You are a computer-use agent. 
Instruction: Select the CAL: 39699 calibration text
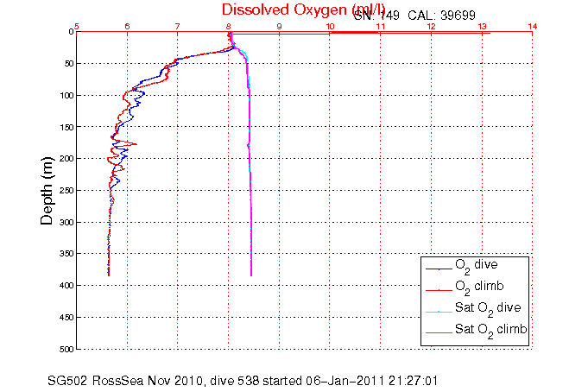point(441,16)
